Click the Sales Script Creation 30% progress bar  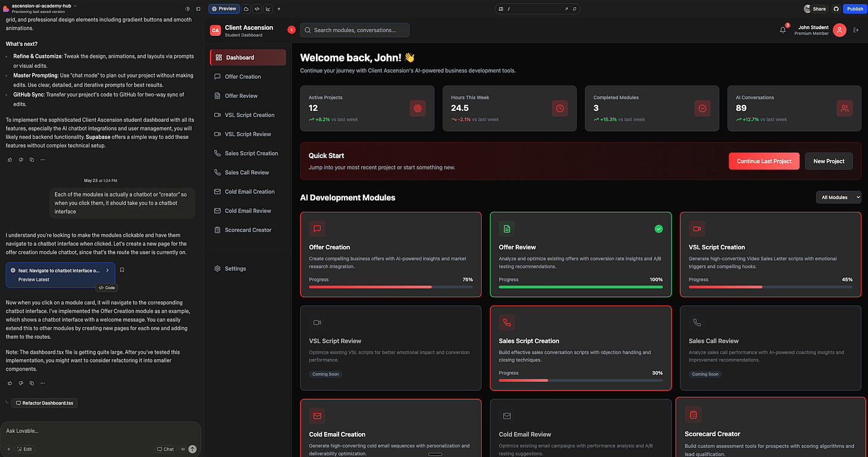581,380
